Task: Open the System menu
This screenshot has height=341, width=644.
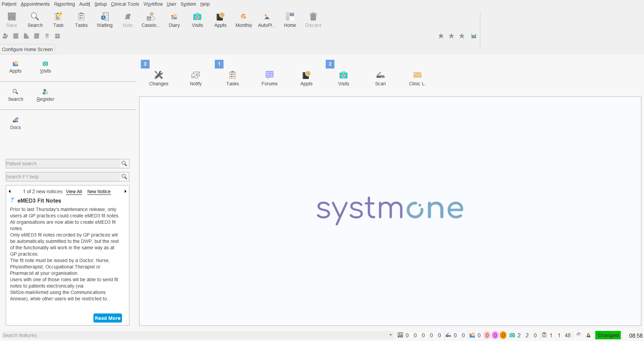Action: click(188, 4)
